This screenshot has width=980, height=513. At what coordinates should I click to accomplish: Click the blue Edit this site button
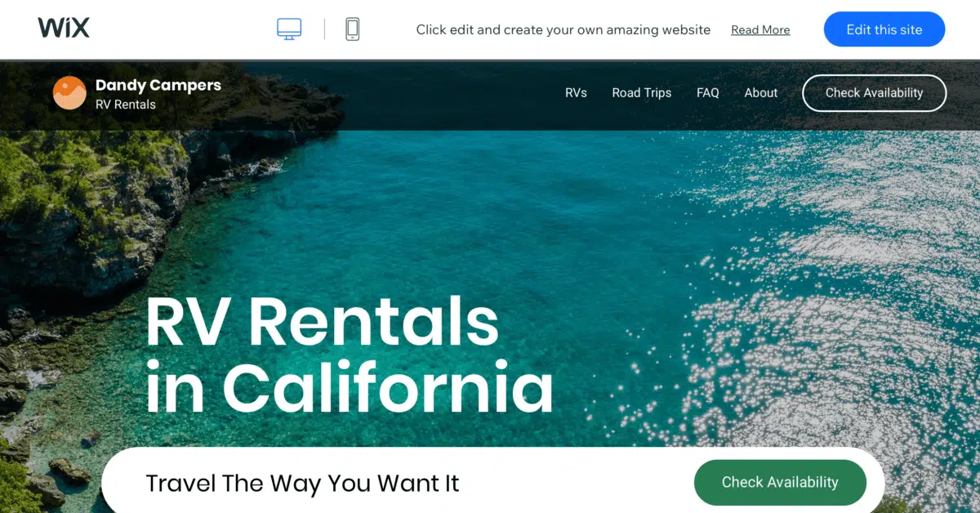point(884,29)
